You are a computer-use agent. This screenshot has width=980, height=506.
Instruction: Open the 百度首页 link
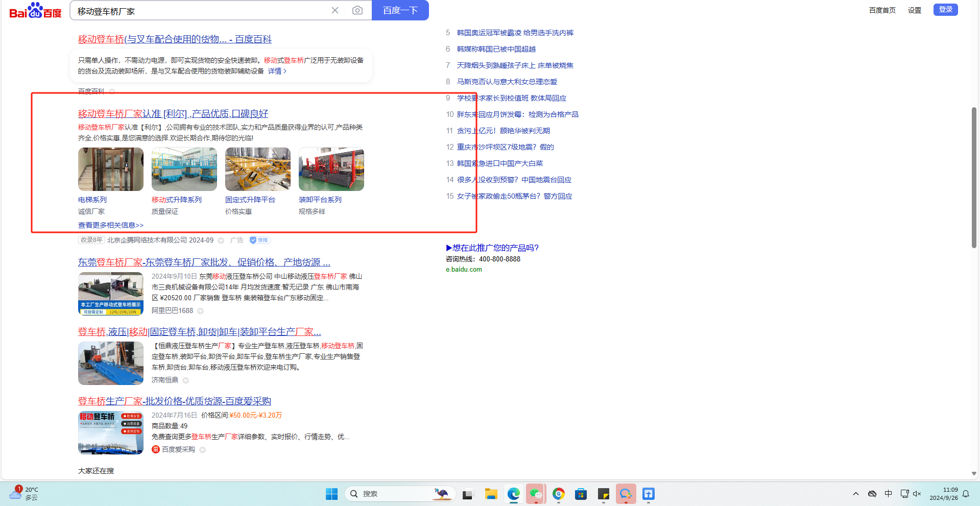pos(882,10)
